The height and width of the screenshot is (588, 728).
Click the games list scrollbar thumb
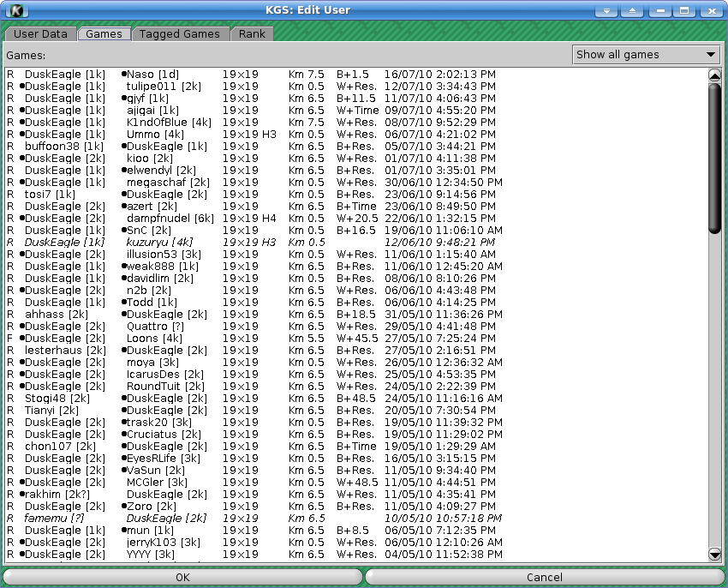click(x=715, y=157)
